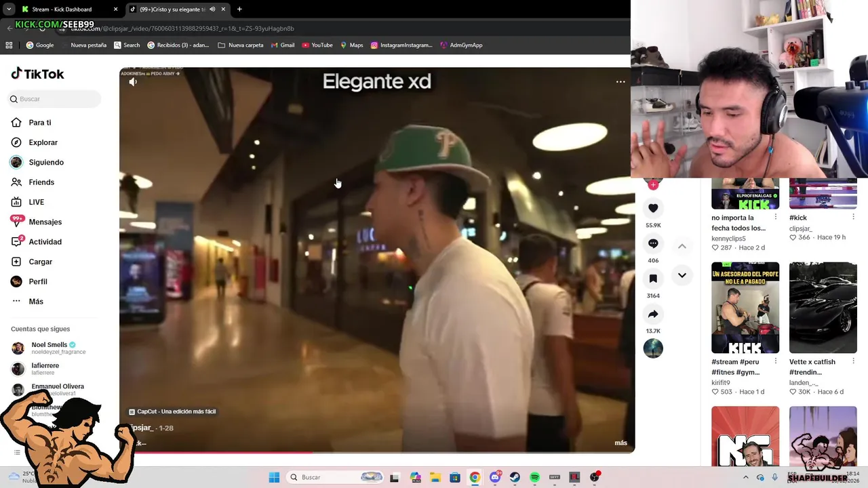Viewport: 868px width, 488px height.
Task: Open landen_._ channel link
Action: click(804, 383)
